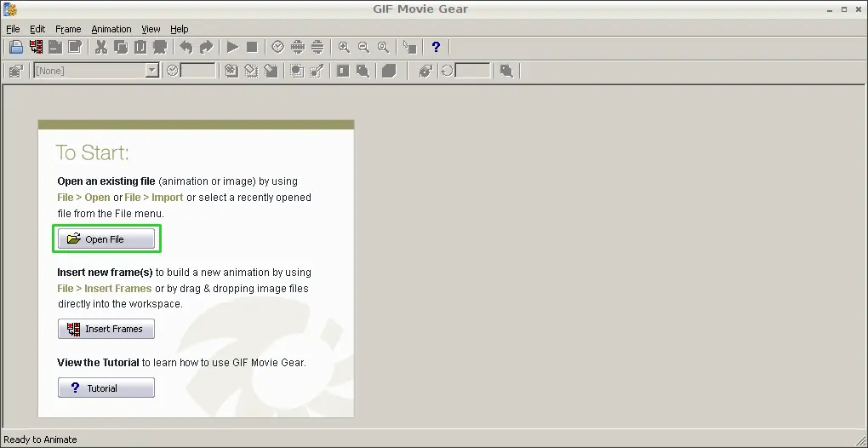Click the pointer selection tool icon
The width and height of the screenshot is (868, 448).
[x=409, y=47]
